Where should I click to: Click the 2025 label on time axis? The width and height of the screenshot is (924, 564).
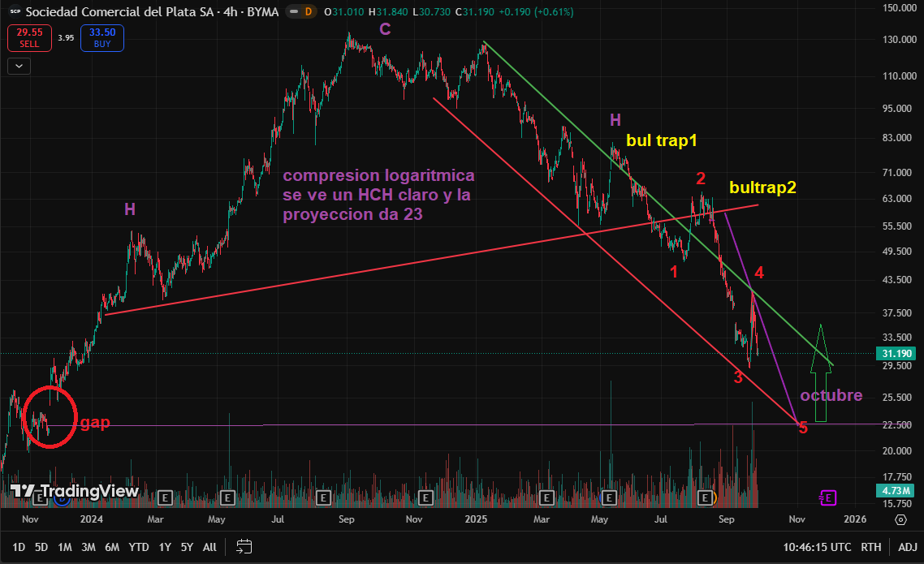click(x=476, y=519)
